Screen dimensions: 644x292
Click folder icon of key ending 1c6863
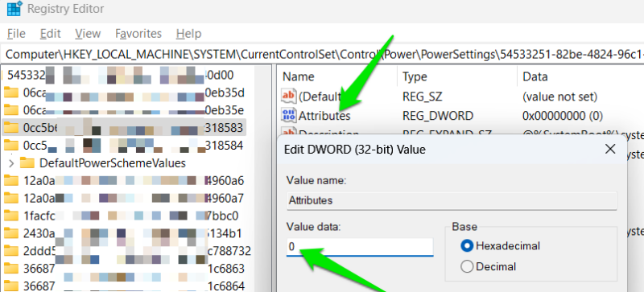(x=11, y=268)
